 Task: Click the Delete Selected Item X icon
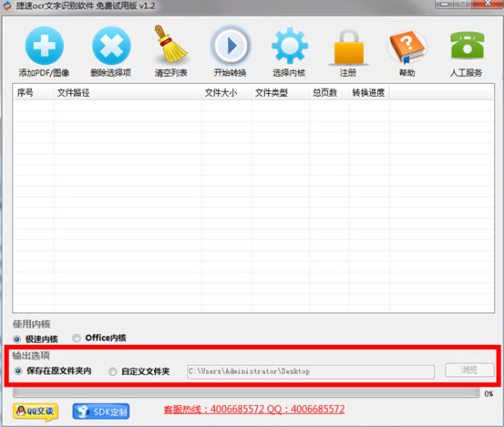pos(111,46)
